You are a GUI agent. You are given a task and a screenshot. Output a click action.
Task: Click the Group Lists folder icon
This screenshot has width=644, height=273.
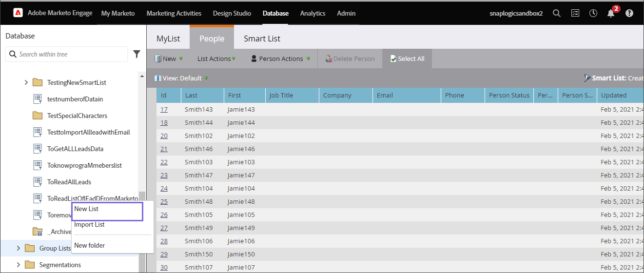coord(30,248)
